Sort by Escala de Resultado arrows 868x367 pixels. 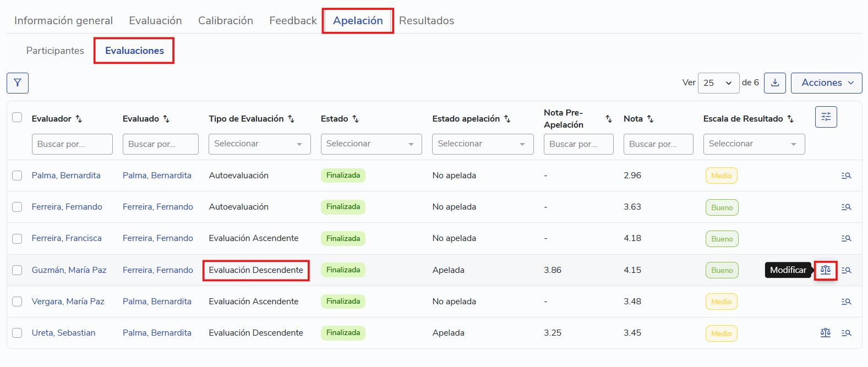(x=790, y=119)
